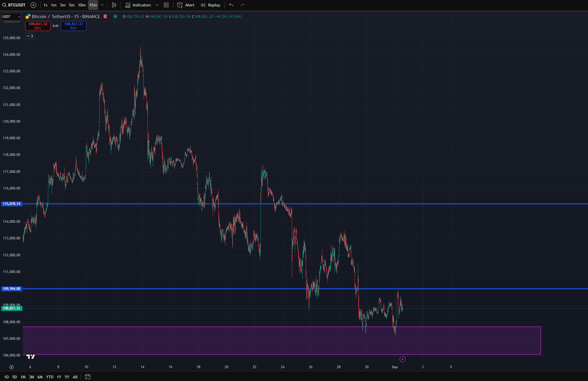Image resolution: width=588 pixels, height=381 pixels.
Task: Click the timezone settings icon at bottom-left
Action: (11, 367)
